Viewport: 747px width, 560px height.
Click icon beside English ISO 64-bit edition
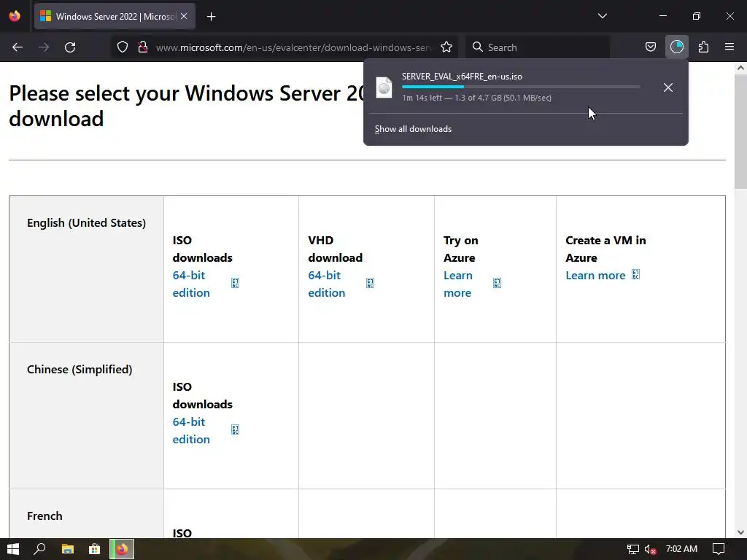(235, 284)
